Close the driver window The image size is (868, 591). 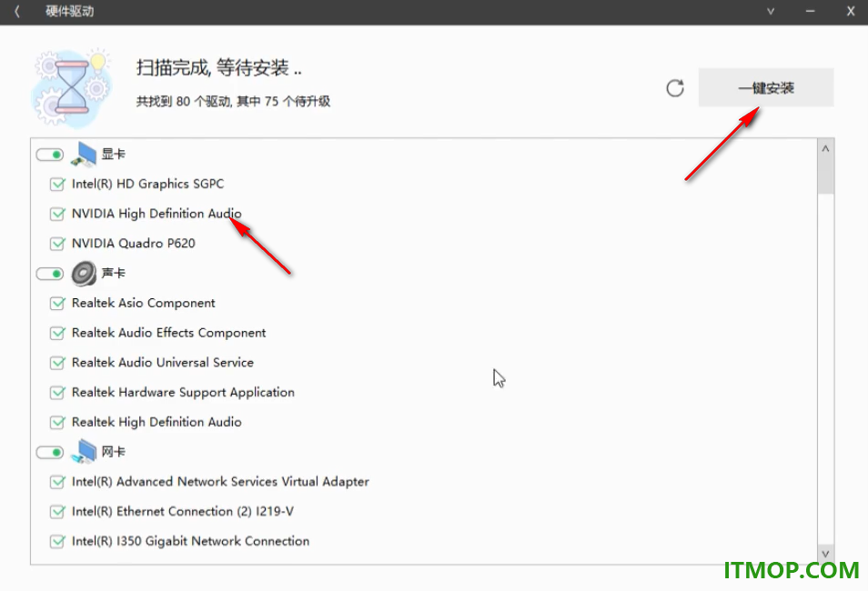[851, 11]
